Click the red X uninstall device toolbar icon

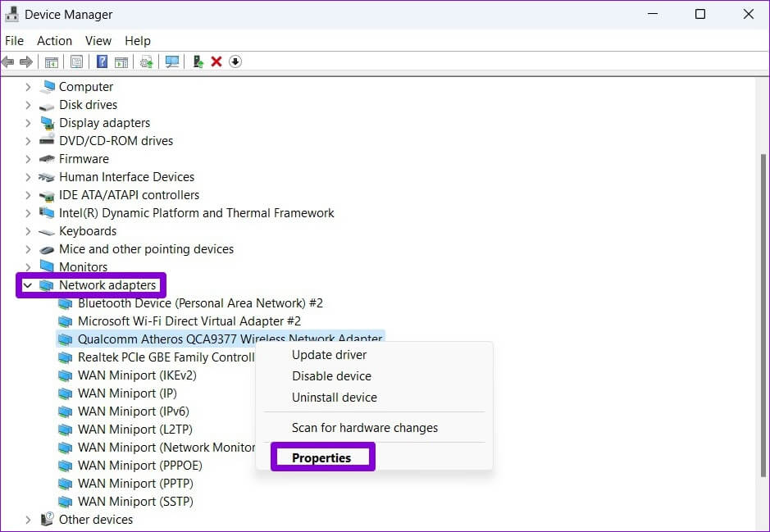216,61
